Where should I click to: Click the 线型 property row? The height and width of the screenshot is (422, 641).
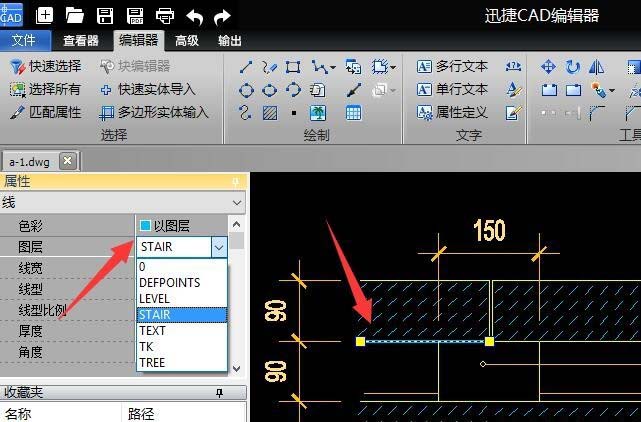67,290
